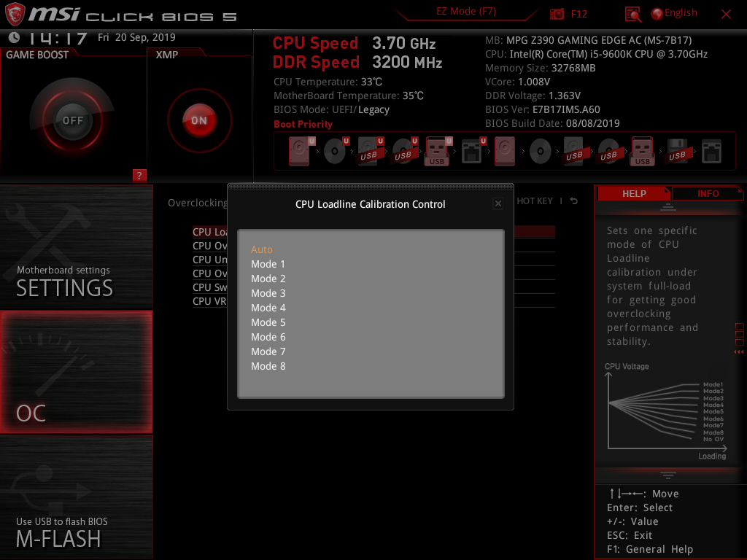Select the UEFI USB key boot icon

pyautogui.click(x=438, y=151)
